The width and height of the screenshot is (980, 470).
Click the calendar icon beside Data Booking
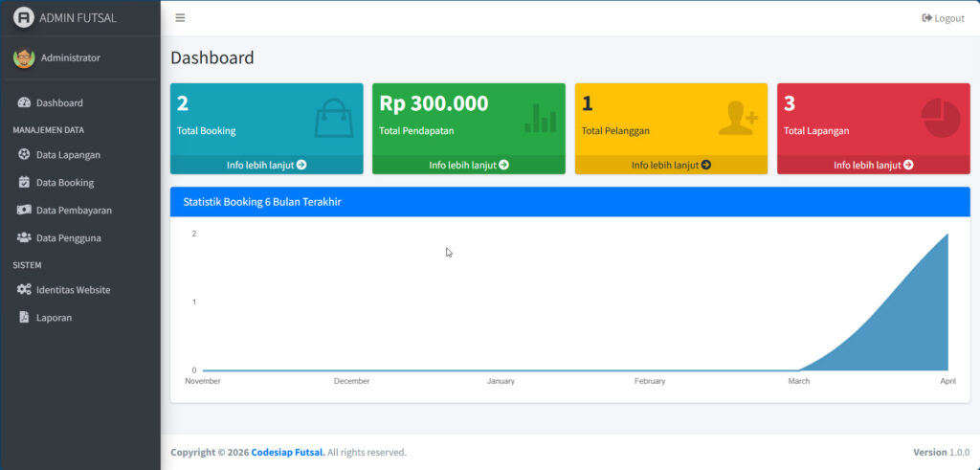click(x=24, y=182)
